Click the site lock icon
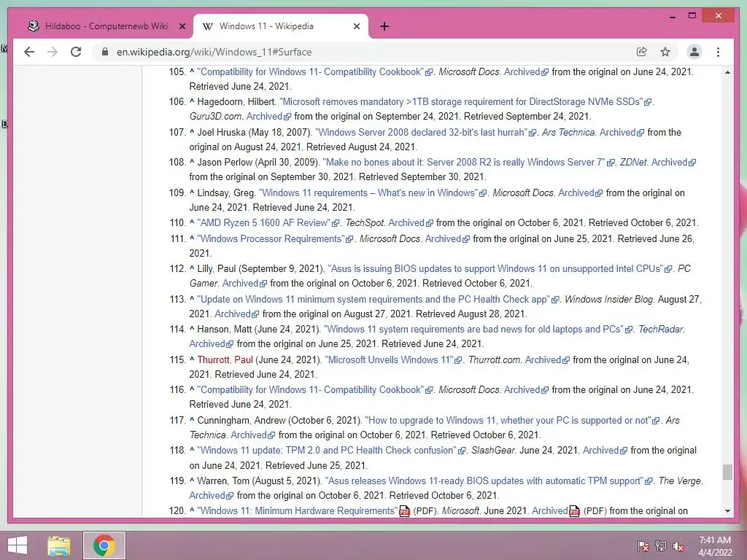The height and width of the screenshot is (560, 747). (105, 52)
